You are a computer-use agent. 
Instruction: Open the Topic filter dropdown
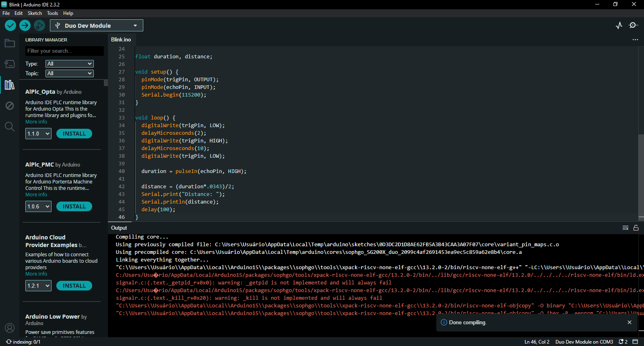(x=70, y=73)
